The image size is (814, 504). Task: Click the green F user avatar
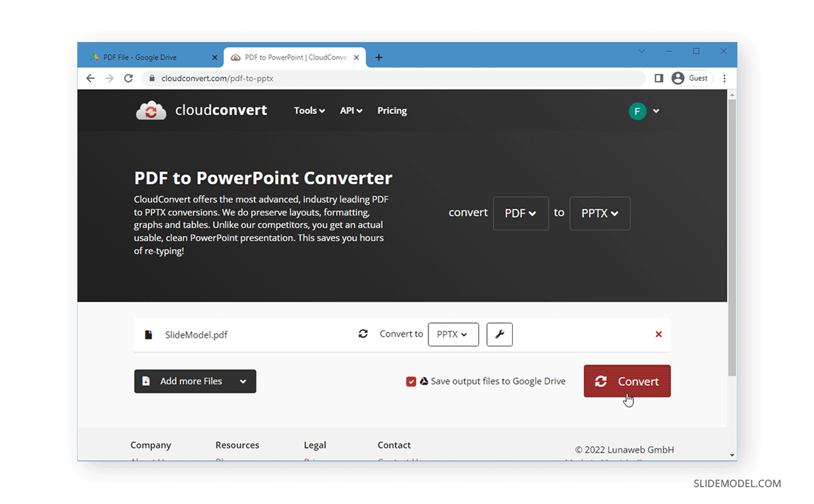point(638,111)
